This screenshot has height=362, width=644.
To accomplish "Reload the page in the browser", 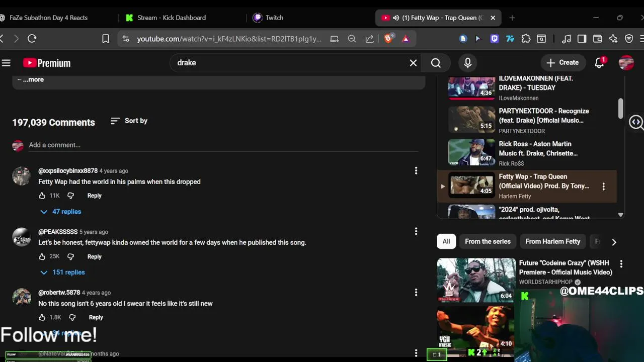I will (x=32, y=39).
